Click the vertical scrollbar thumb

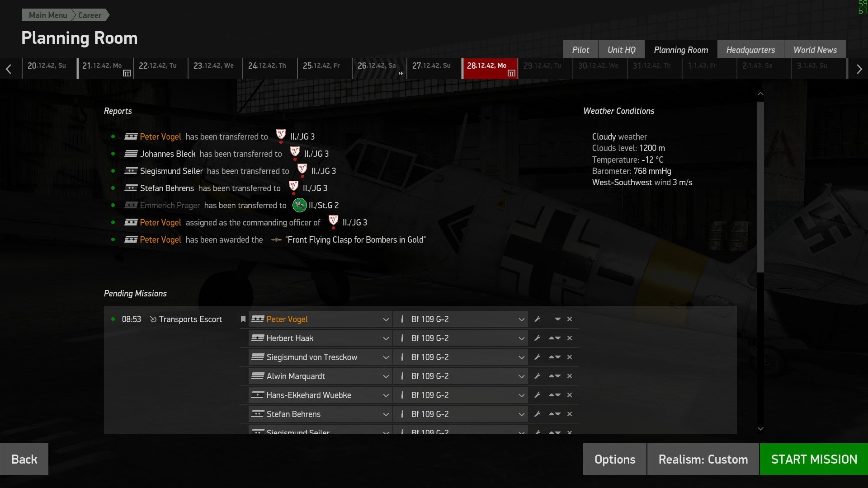tap(760, 187)
